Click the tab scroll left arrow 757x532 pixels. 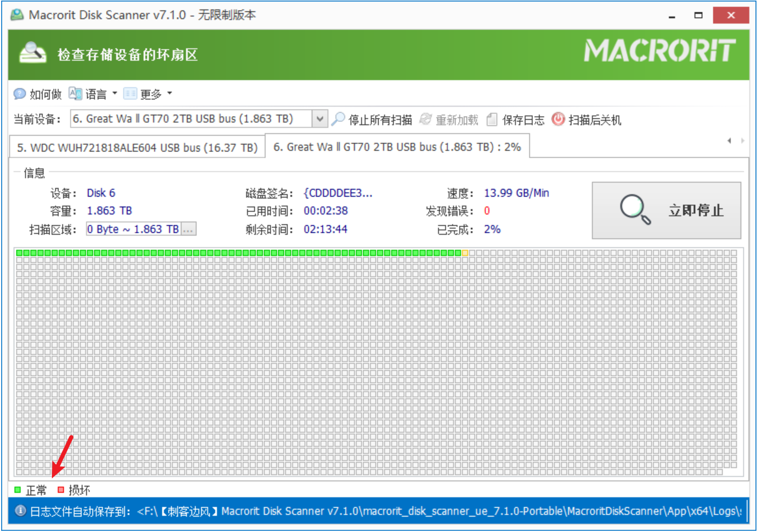coord(729,141)
